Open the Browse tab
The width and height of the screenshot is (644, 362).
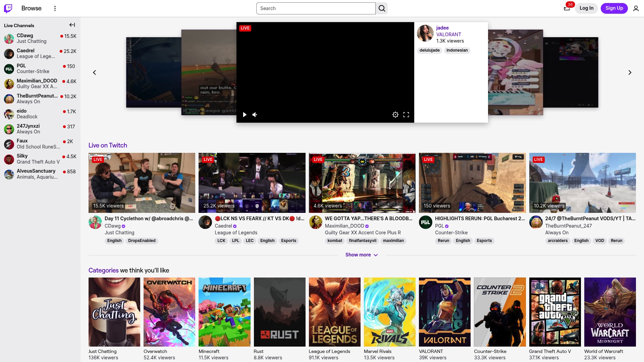pyautogui.click(x=32, y=8)
